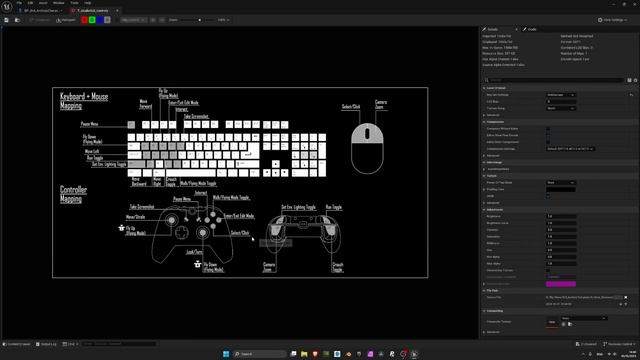Toggle the blue channel view button
Screen dimensions: 640x360
[x=100, y=20]
